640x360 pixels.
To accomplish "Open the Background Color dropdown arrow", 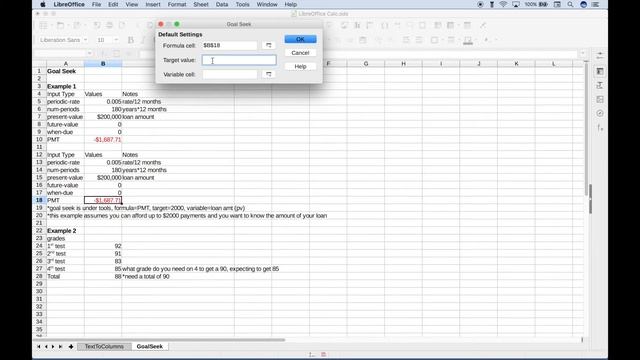I will pos(476,40).
